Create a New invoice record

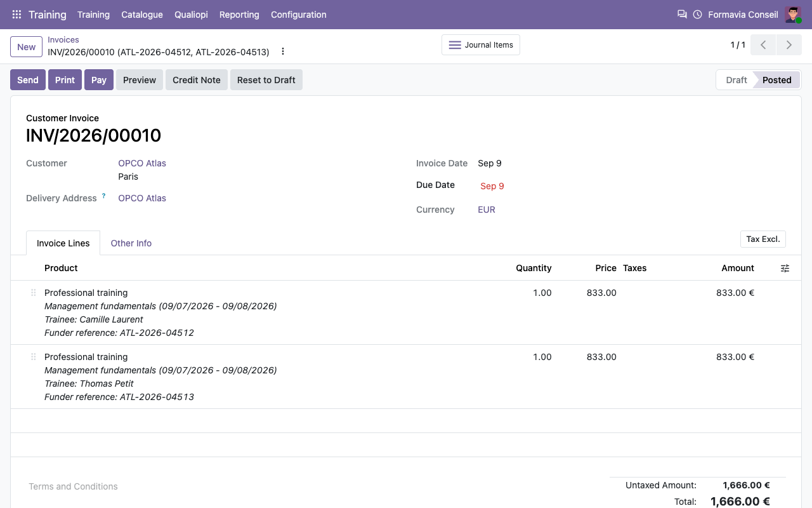point(27,46)
